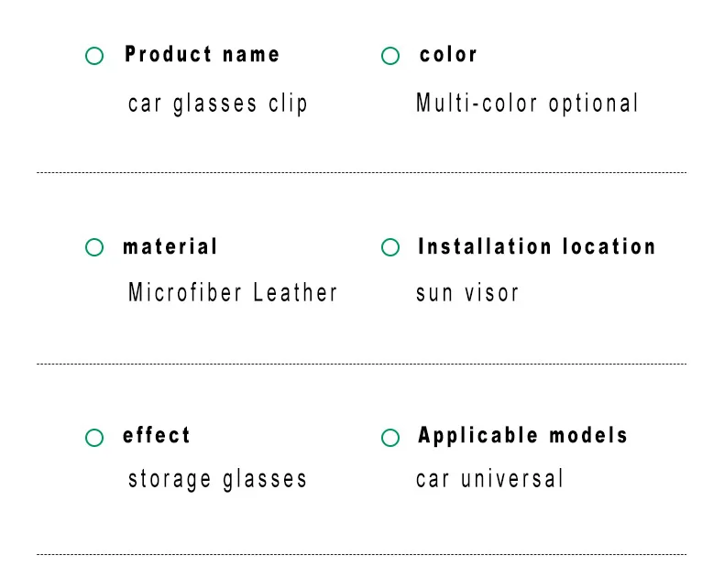
Task: Click the dashed divider below material row
Action: pos(361,364)
